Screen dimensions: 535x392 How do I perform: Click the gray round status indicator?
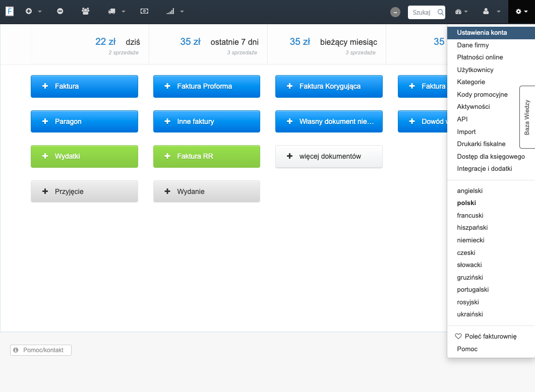point(395,12)
